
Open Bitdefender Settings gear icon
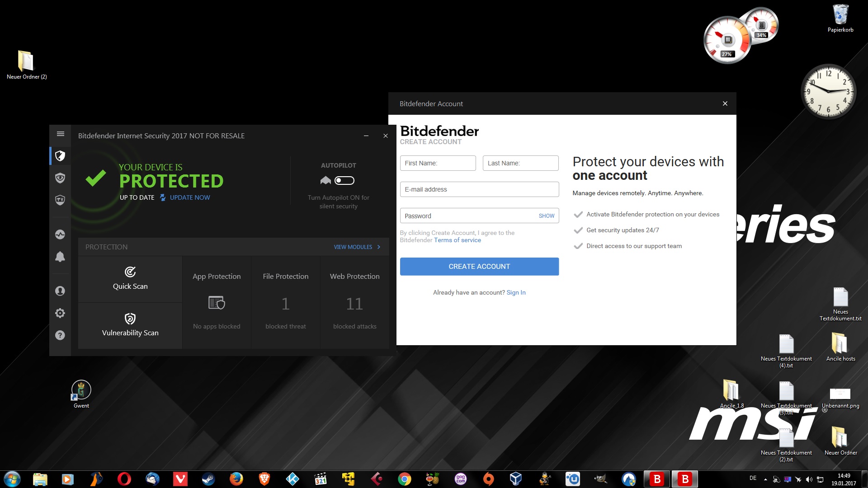click(60, 313)
